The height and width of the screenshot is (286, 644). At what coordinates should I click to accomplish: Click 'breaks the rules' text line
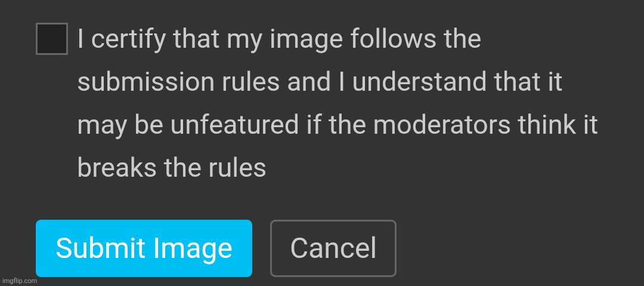coord(172,168)
